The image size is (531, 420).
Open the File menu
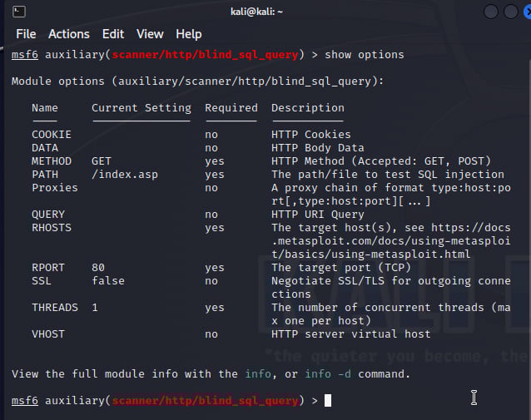click(26, 34)
